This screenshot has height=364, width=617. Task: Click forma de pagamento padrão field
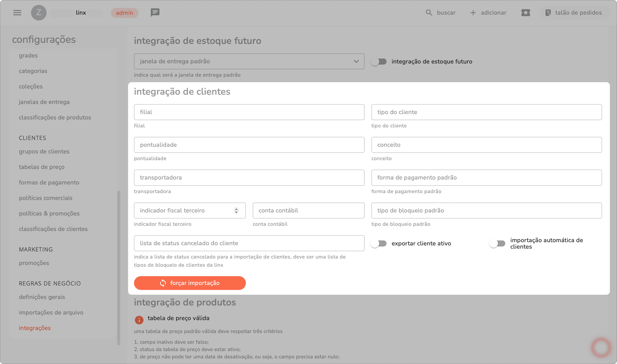[487, 178]
